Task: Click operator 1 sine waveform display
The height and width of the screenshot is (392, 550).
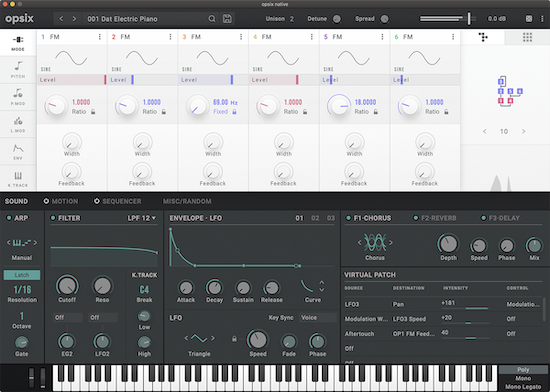Action: click(x=71, y=58)
